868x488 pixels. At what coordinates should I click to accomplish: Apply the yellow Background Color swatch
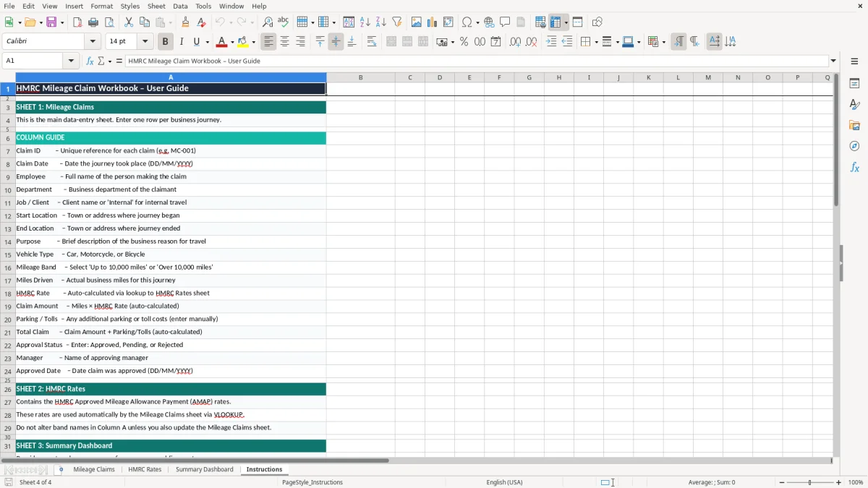242,42
